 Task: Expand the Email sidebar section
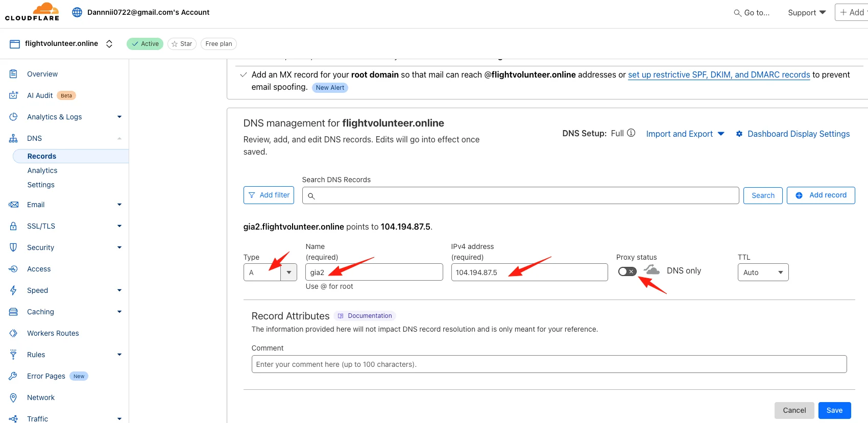coord(119,205)
